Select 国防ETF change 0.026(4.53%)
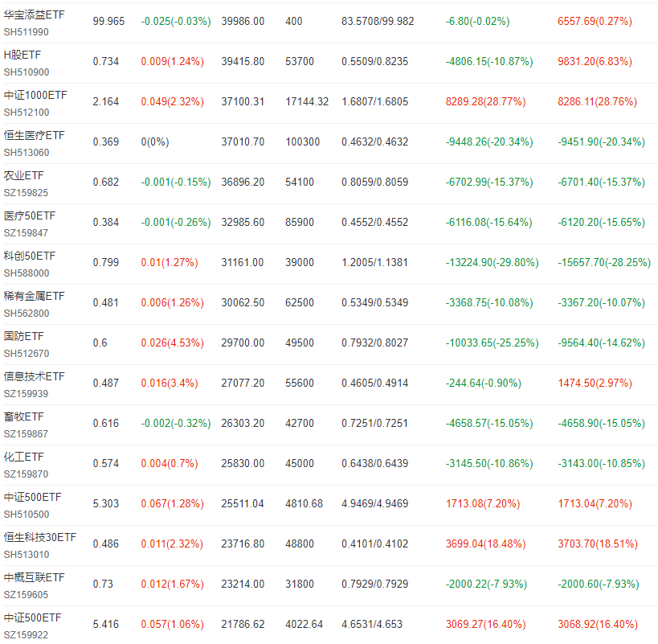The image size is (658, 644). click(173, 343)
